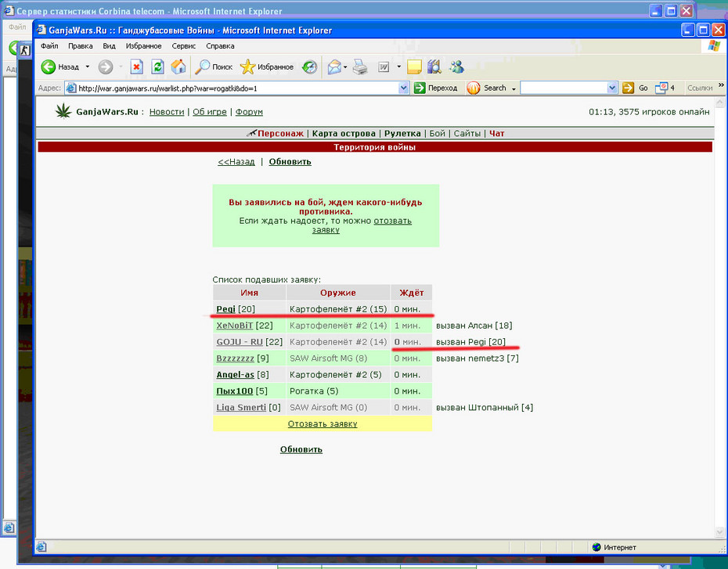Click top Обновить link beside Назад

point(290,161)
